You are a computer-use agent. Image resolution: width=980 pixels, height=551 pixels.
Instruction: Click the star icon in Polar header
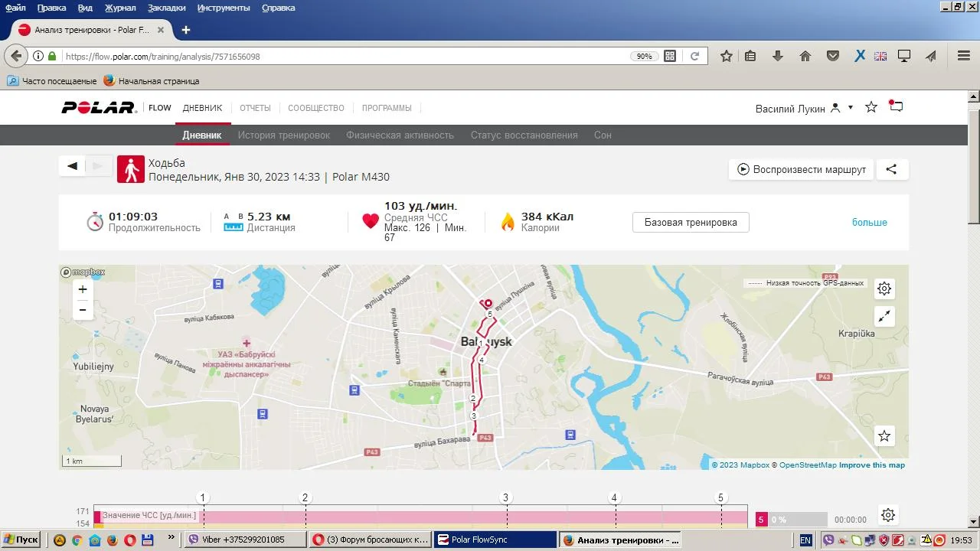coord(871,107)
